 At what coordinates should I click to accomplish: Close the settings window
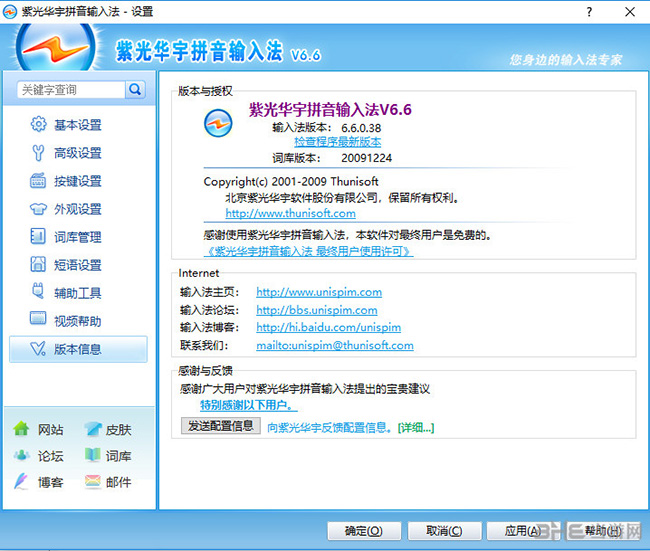630,12
